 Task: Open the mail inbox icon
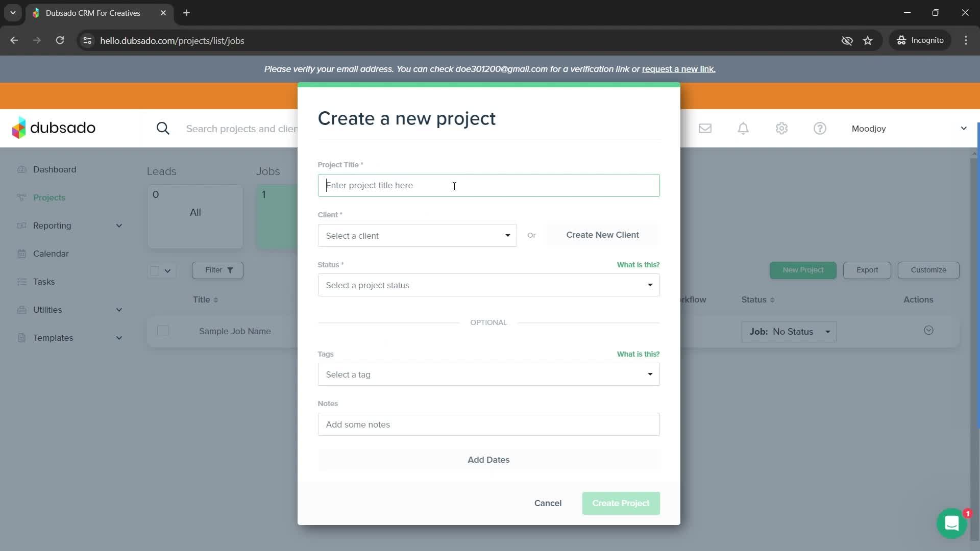pos(705,129)
